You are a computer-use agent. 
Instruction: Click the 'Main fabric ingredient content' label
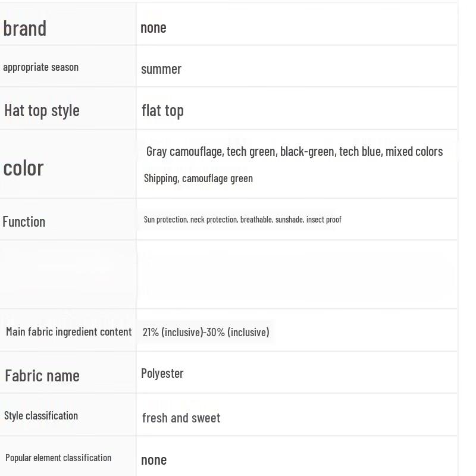[68, 332]
